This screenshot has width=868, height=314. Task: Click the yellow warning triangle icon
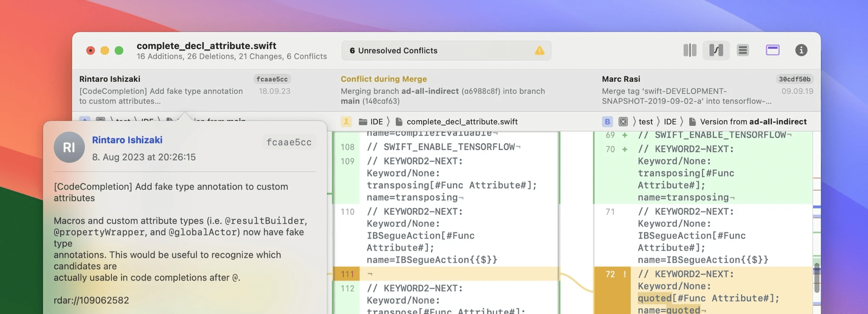pos(539,51)
